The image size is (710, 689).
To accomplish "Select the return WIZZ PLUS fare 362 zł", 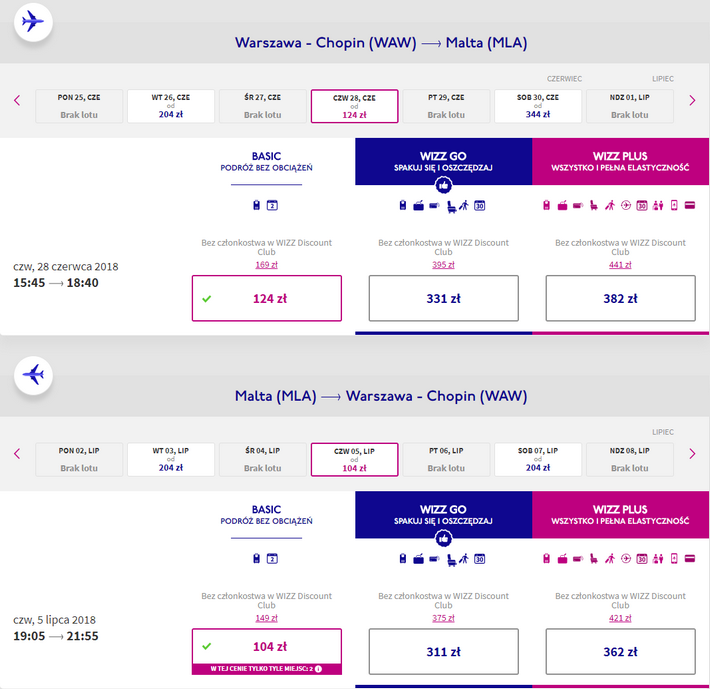I will pos(620,651).
